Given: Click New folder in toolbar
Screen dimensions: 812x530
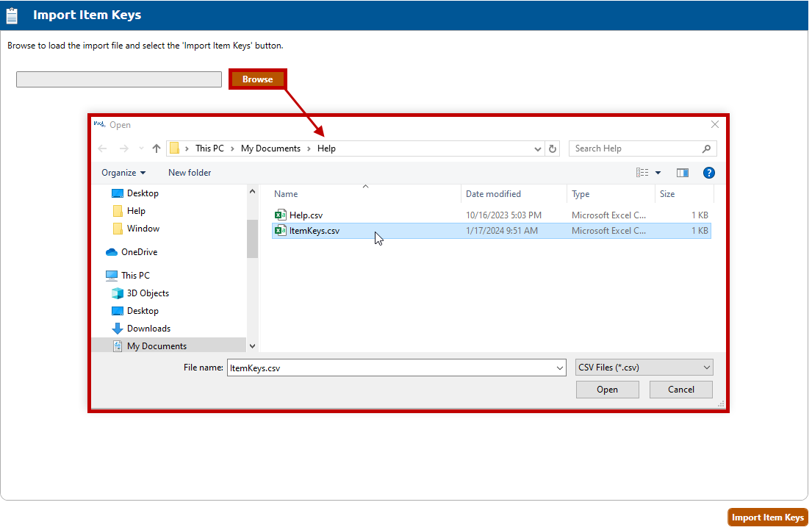Looking at the screenshot, I should tap(190, 173).
